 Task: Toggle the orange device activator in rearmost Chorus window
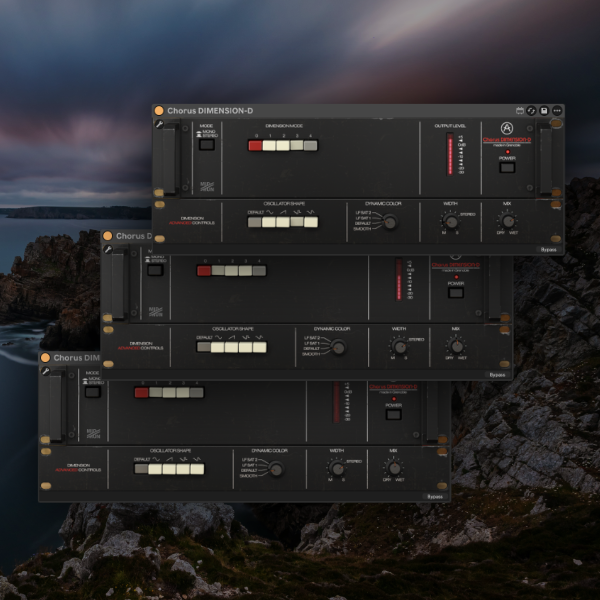pyautogui.click(x=46, y=358)
